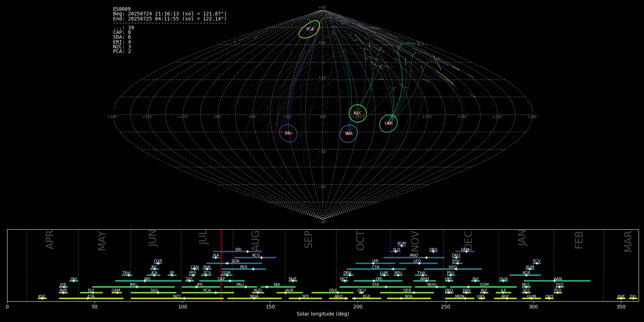Click the ERI radiant circle on the sky map
Image resolution: width=644 pixels, height=322 pixels.
click(x=288, y=133)
